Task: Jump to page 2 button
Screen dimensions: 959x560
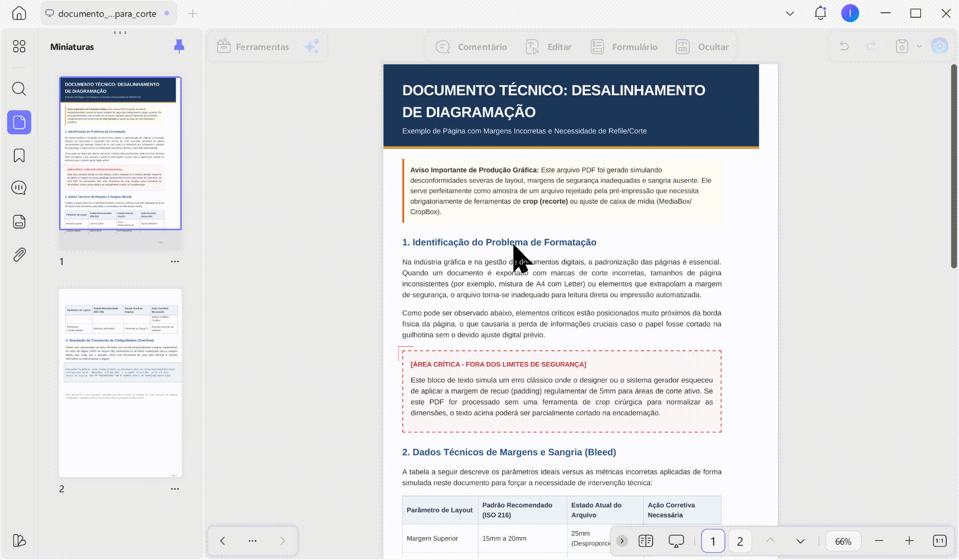Action: pos(740,541)
